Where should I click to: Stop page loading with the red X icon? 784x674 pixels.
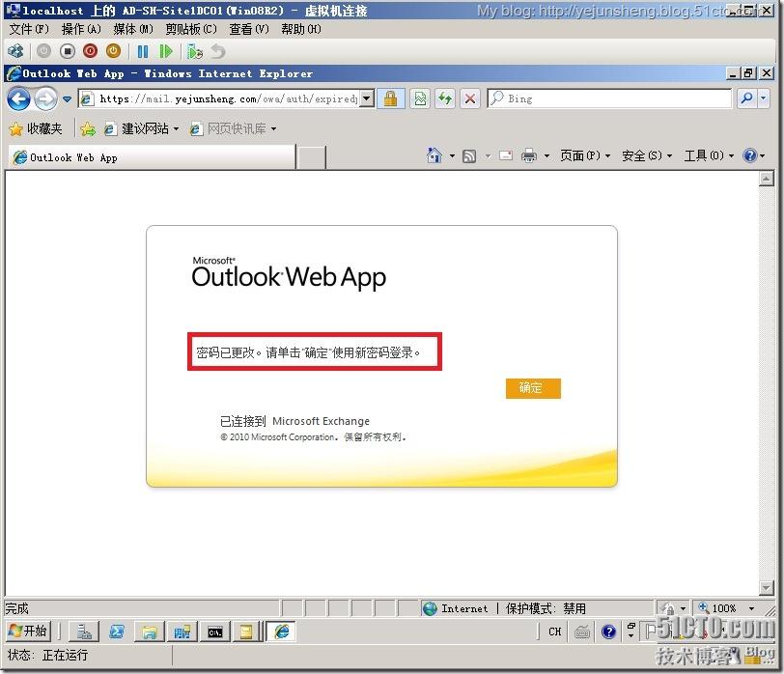(470, 98)
